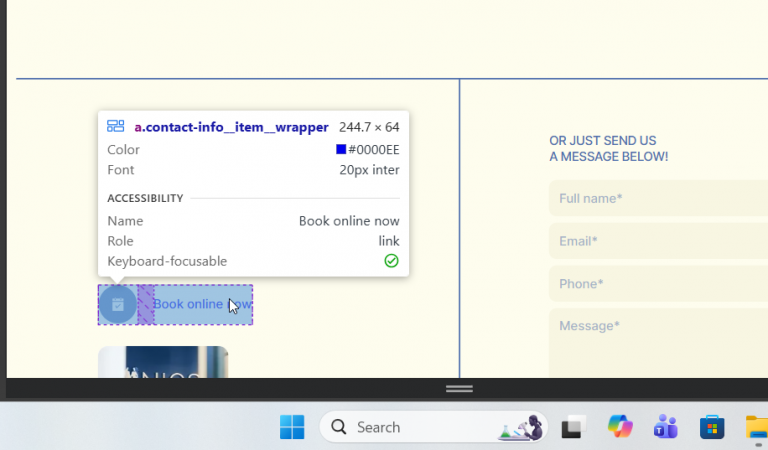768x450 pixels.
Task: Click the grid layout icon in tooltip
Action: [116, 126]
